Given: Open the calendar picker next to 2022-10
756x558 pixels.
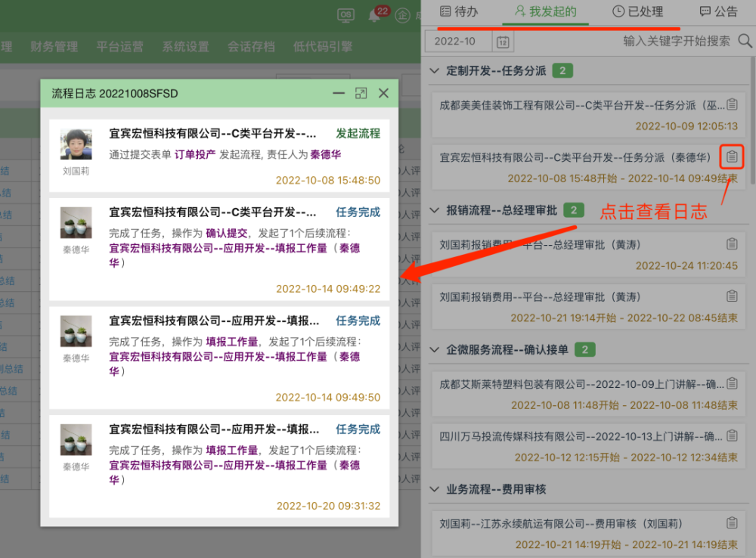Looking at the screenshot, I should tap(503, 42).
